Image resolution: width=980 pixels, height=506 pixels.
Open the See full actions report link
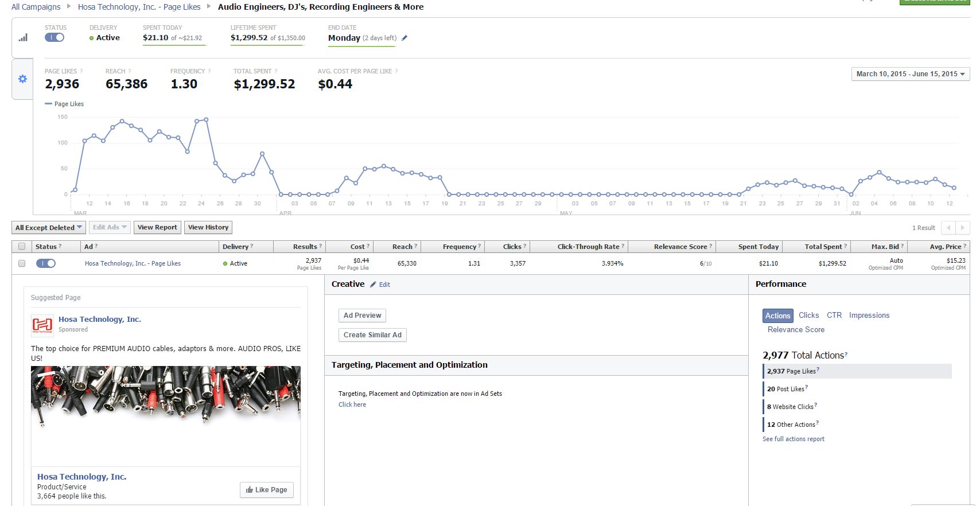pyautogui.click(x=793, y=439)
